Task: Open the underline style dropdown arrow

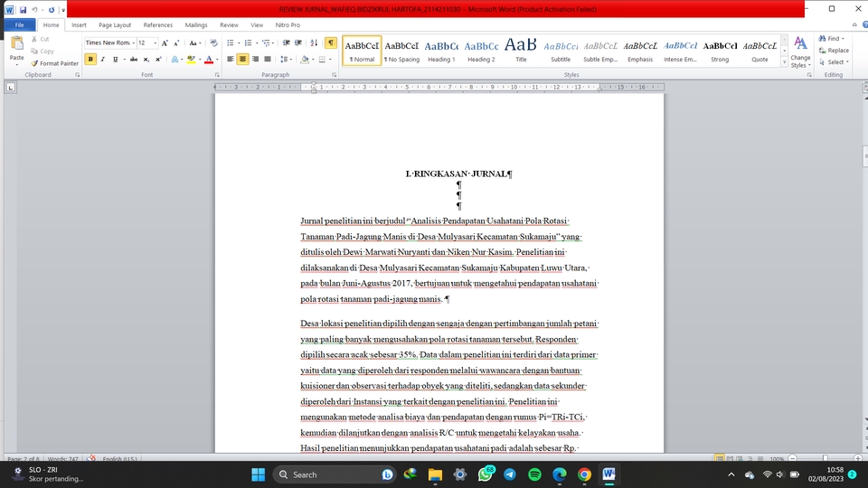Action: (124, 60)
